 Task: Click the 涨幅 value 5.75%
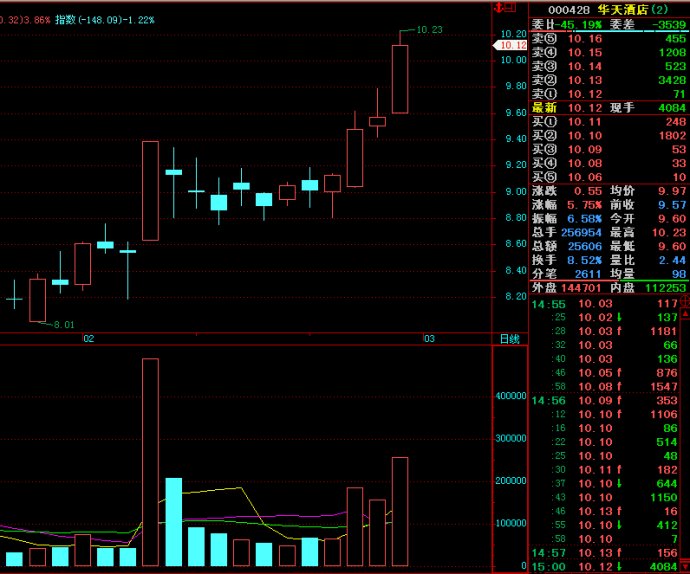click(x=584, y=205)
